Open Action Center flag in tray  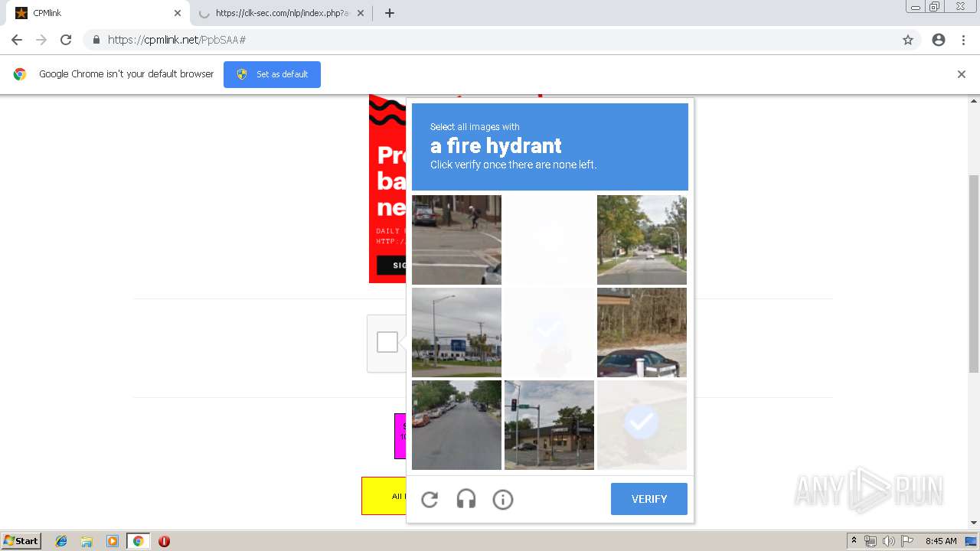click(907, 541)
